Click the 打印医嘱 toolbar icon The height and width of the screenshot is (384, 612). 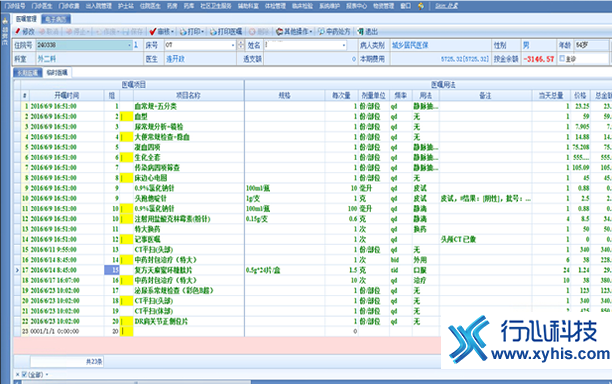[213, 32]
